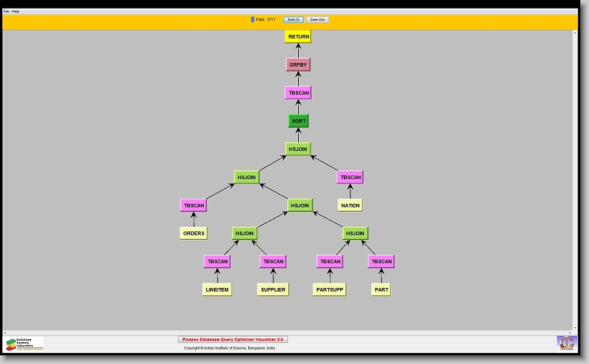Select the yellow RETURN node
This screenshot has width=589, height=364.
point(298,36)
